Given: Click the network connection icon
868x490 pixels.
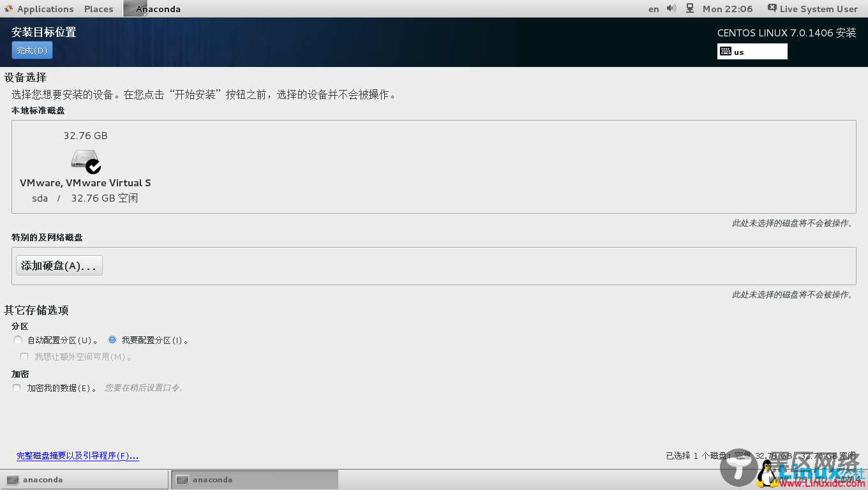Looking at the screenshot, I should point(690,8).
